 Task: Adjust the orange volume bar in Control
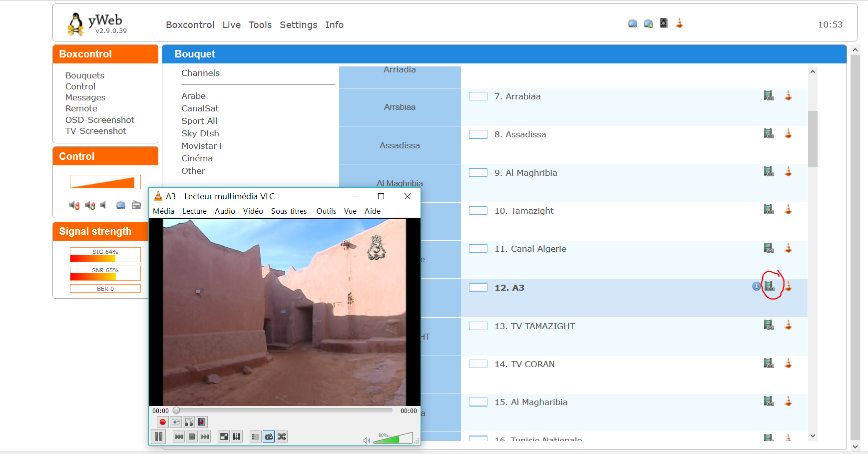point(105,182)
